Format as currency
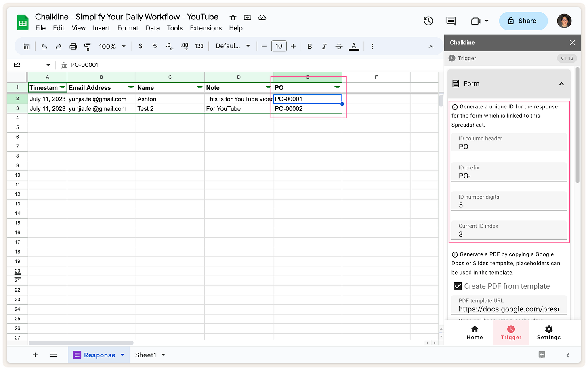 [141, 46]
